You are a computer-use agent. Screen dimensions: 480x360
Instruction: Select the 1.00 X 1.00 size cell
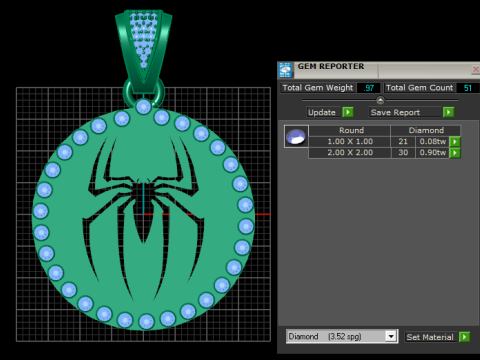click(350, 142)
